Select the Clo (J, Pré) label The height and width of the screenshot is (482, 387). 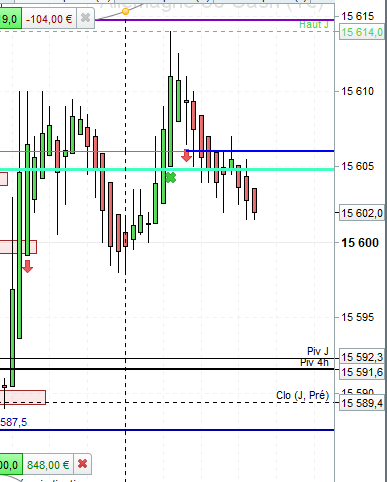click(302, 395)
